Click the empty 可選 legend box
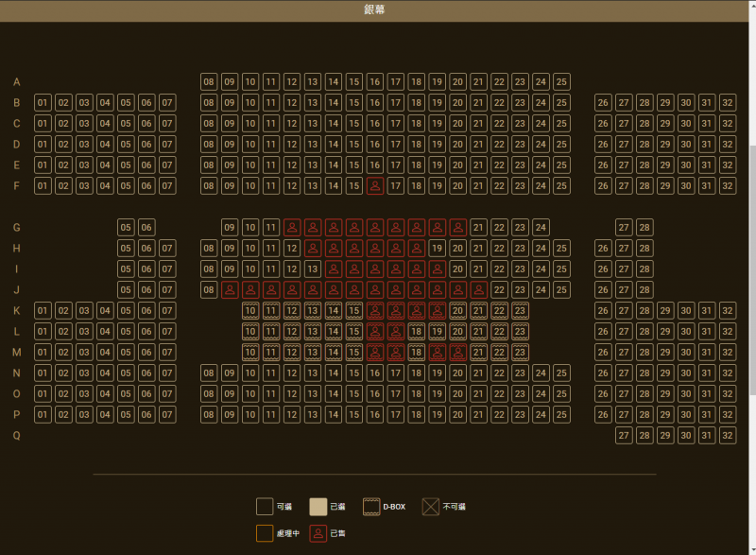This screenshot has height=555, width=756. (265, 507)
